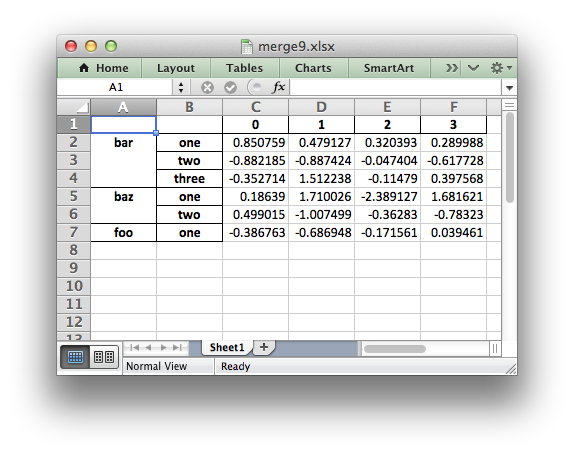Click the Select All corner triangle

[74, 107]
